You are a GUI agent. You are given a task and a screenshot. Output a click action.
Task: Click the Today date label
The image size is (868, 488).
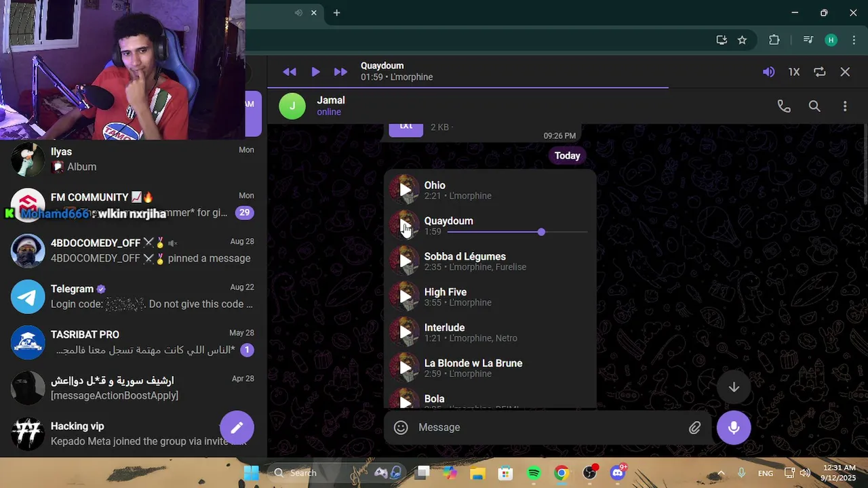click(x=568, y=156)
